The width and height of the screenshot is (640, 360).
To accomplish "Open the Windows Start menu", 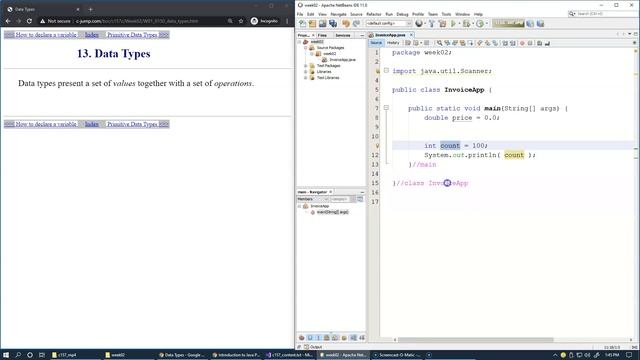I will tap(6, 355).
